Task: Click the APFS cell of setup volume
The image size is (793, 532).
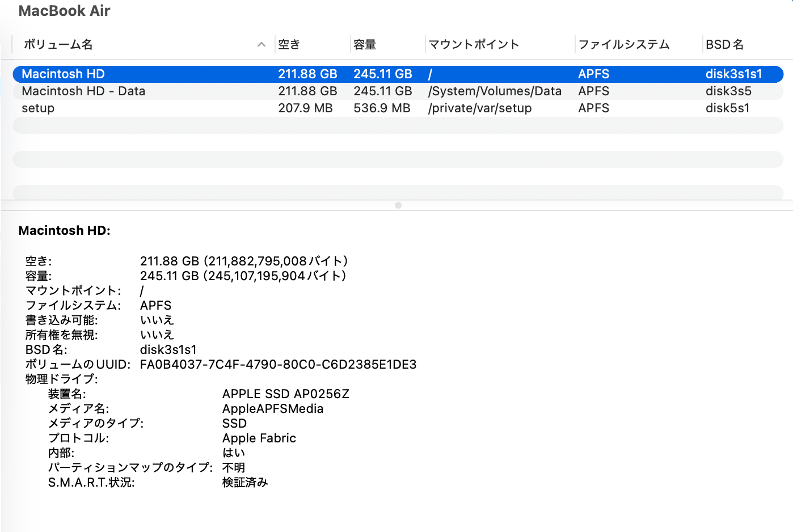Action: point(593,108)
